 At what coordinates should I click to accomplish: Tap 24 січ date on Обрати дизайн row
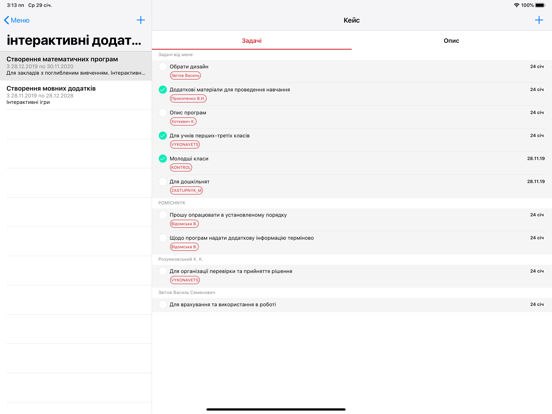pos(537,67)
